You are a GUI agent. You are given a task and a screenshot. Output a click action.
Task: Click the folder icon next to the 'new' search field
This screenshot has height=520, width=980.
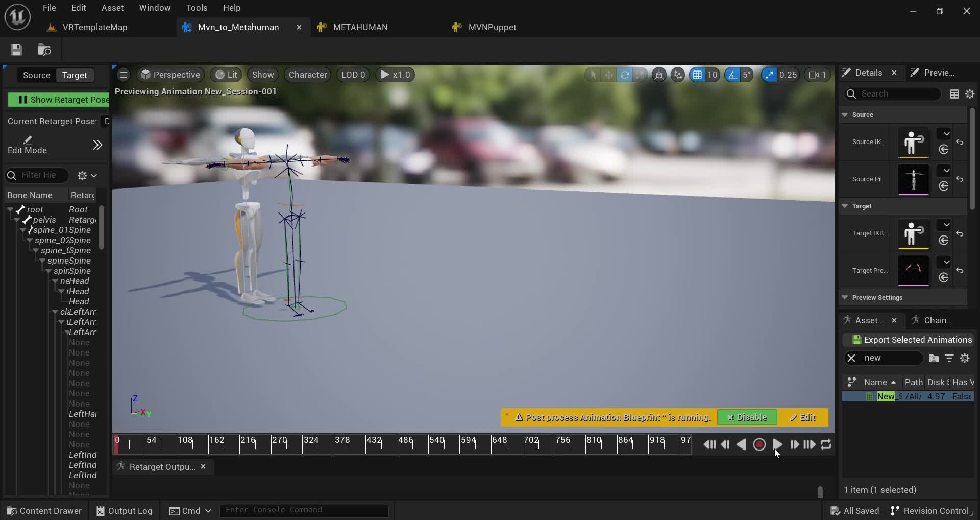point(934,358)
